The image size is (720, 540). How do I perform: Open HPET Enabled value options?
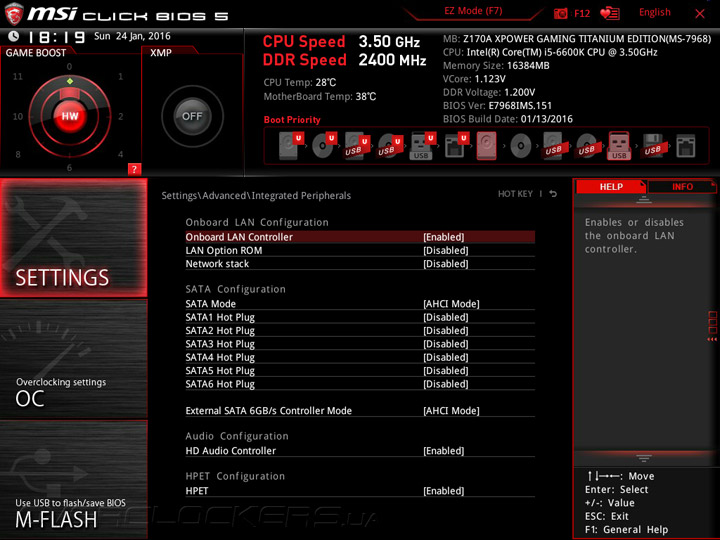(x=444, y=491)
